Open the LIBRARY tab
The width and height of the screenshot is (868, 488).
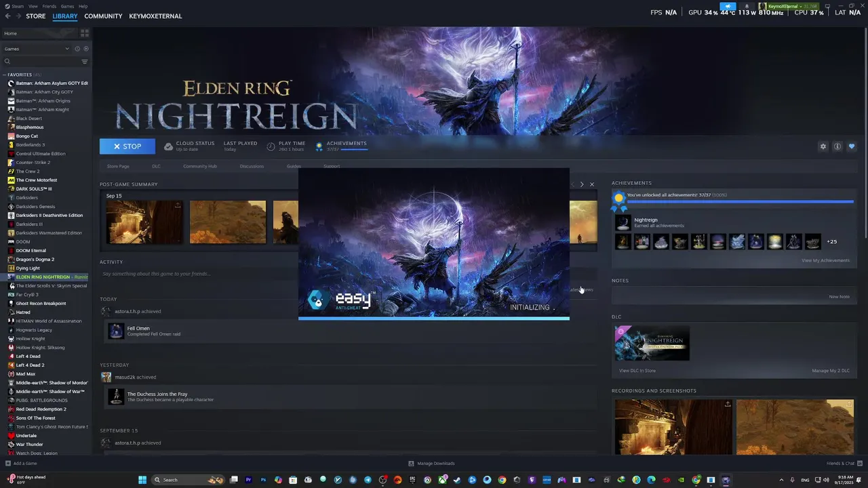(x=65, y=16)
